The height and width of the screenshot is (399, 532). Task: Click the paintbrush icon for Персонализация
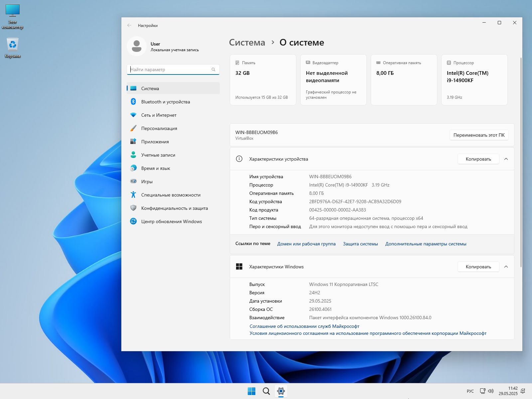(133, 128)
